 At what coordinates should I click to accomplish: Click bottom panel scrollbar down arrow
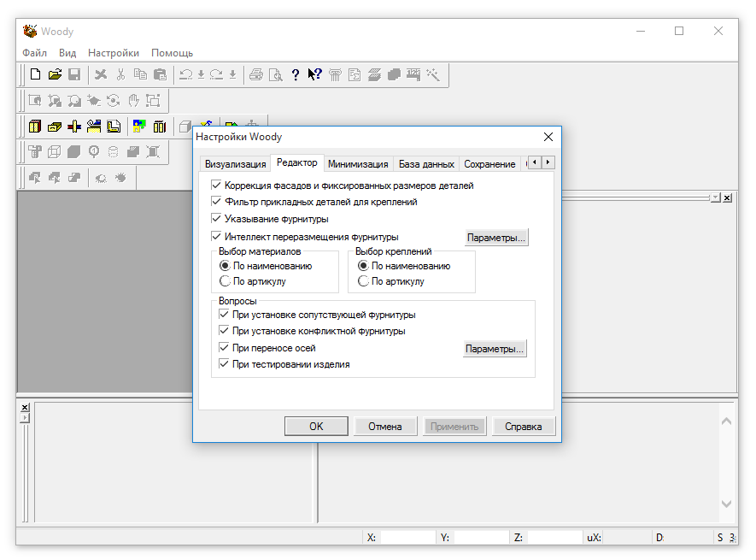(726, 504)
